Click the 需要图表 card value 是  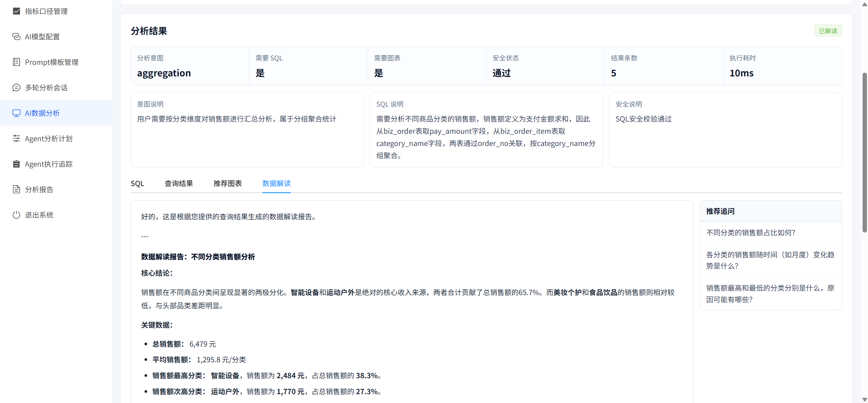click(379, 73)
